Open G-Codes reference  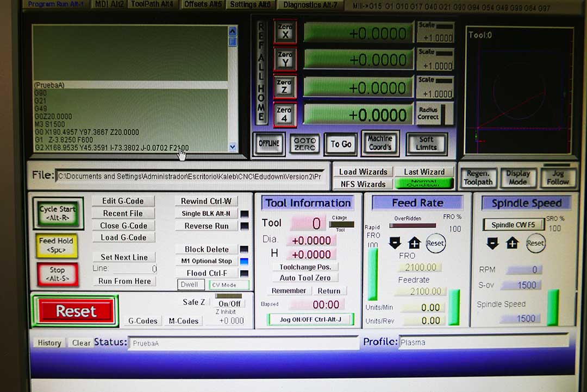click(x=142, y=321)
